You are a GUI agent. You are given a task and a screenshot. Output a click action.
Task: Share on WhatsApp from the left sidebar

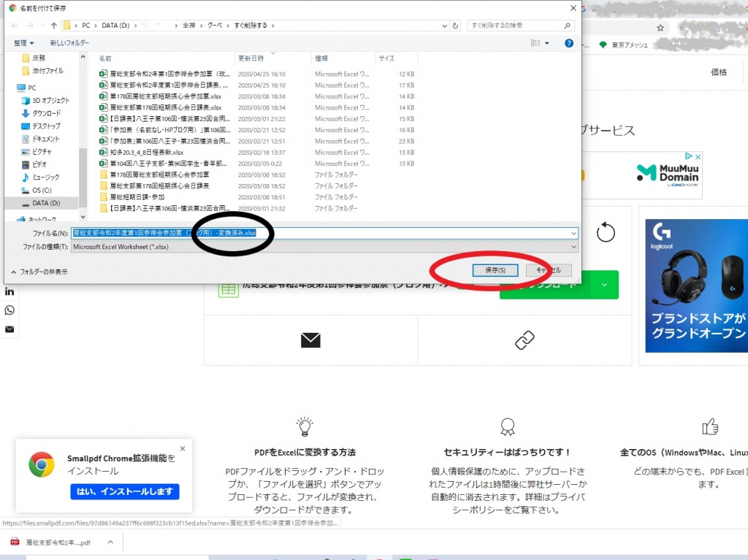coord(9,310)
